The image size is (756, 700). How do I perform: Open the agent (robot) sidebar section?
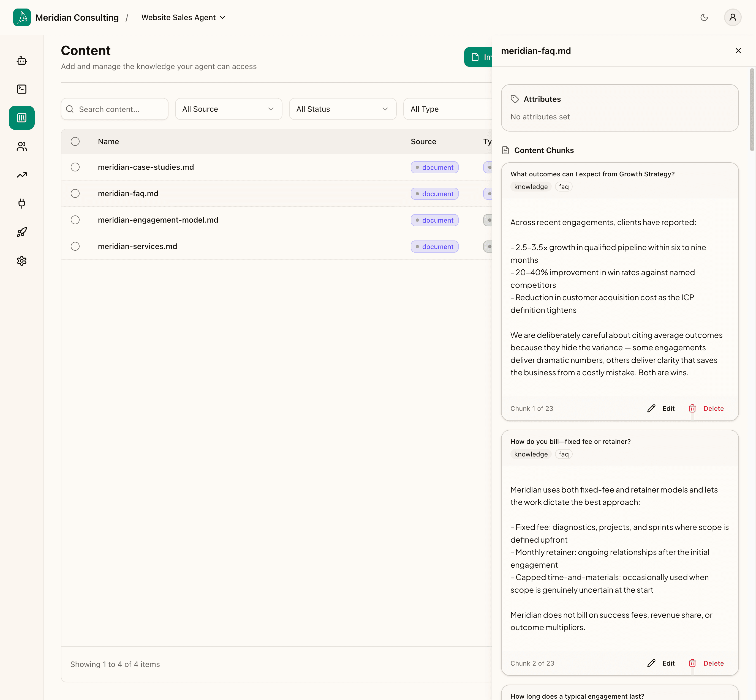[x=21, y=61]
